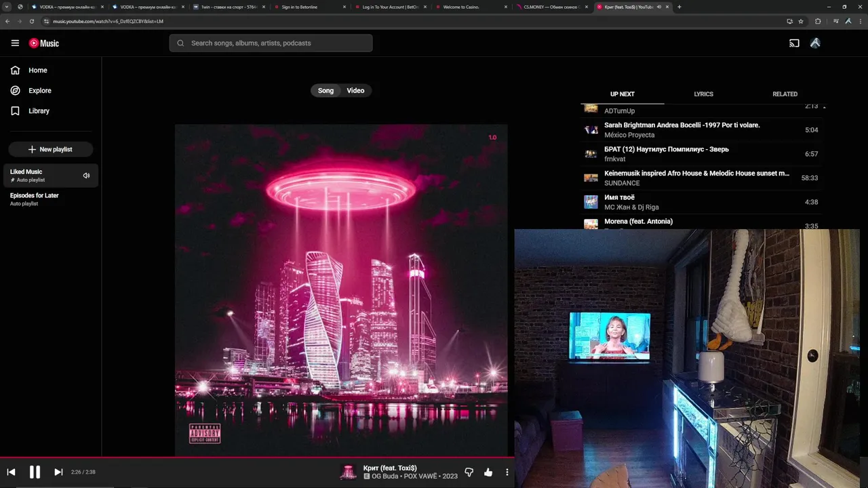Open the hamburger guide menu
The height and width of the screenshot is (488, 868).
tap(15, 43)
